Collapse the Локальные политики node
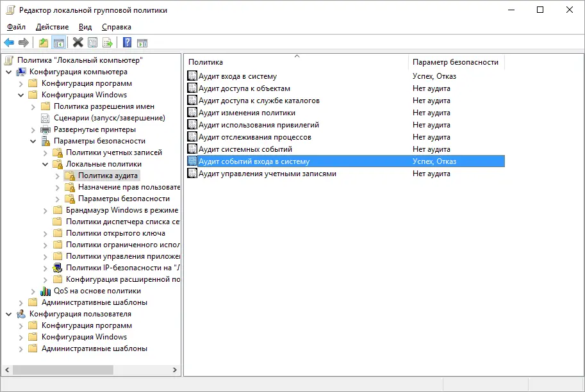The height and width of the screenshot is (392, 585). tap(45, 165)
